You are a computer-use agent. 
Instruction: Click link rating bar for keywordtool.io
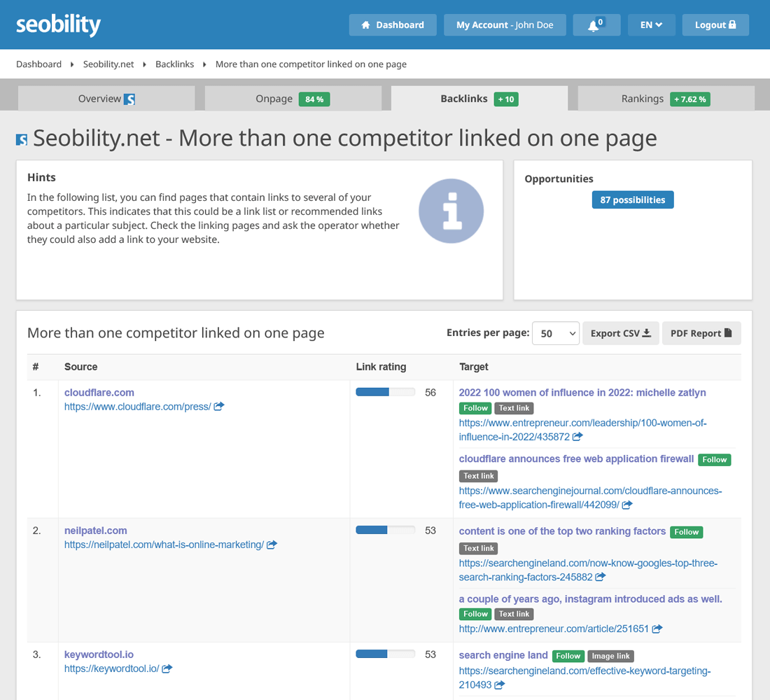click(385, 654)
